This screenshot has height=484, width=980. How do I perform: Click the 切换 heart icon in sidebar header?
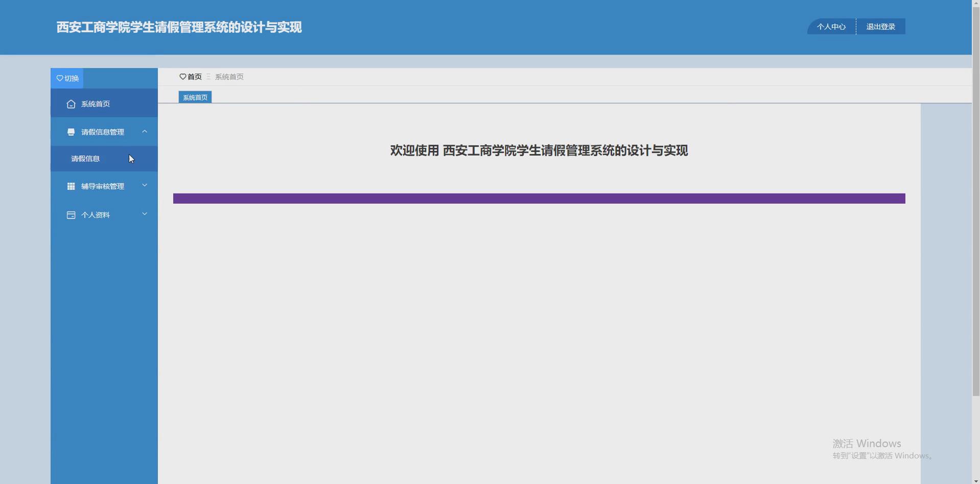pyautogui.click(x=59, y=78)
